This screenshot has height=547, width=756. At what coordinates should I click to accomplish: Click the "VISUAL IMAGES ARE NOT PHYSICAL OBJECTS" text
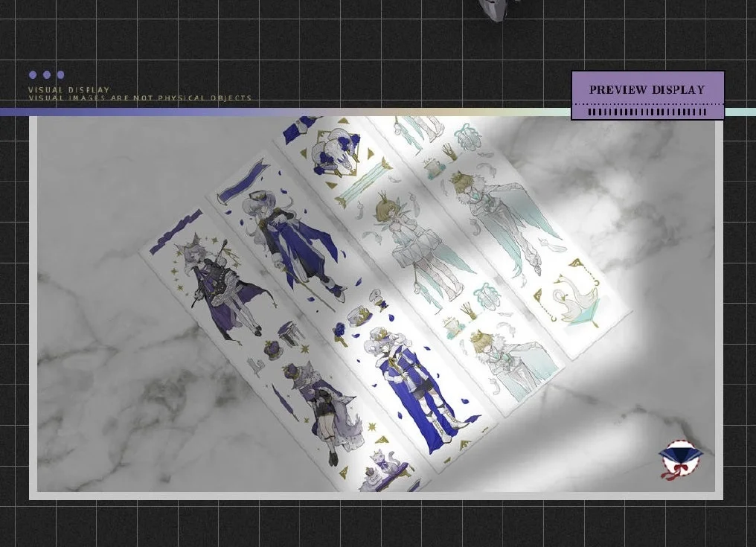coord(140,98)
